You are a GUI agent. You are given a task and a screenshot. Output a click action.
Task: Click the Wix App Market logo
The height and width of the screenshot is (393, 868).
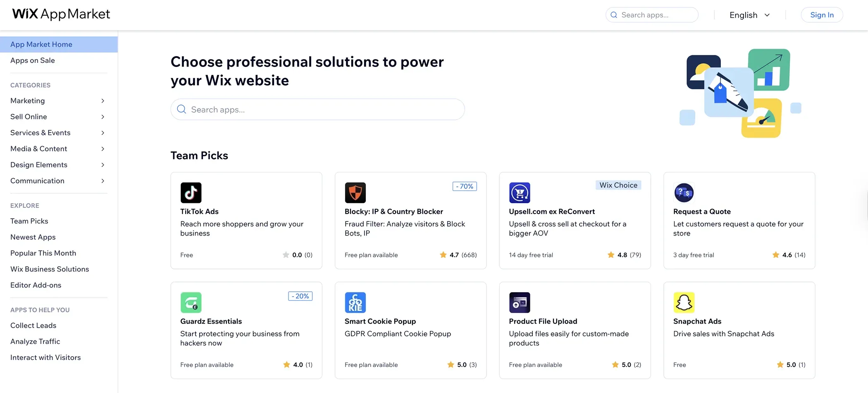click(60, 14)
